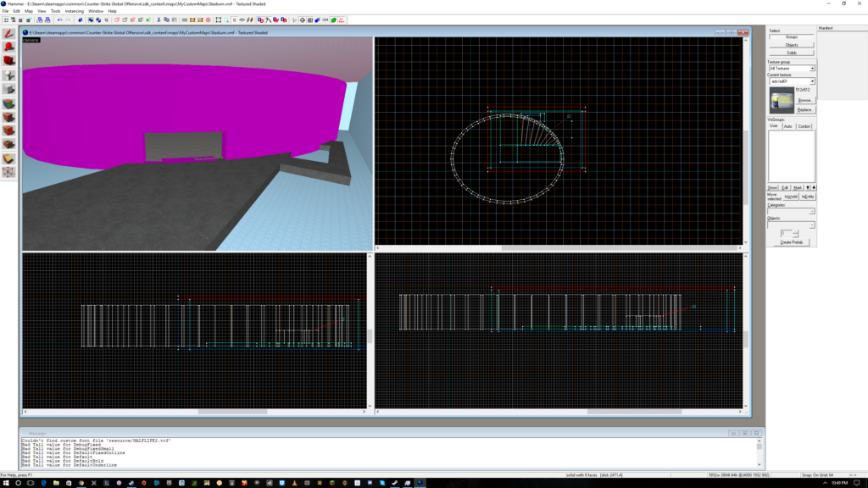Select the Vertex Manipulation tool

(8, 172)
